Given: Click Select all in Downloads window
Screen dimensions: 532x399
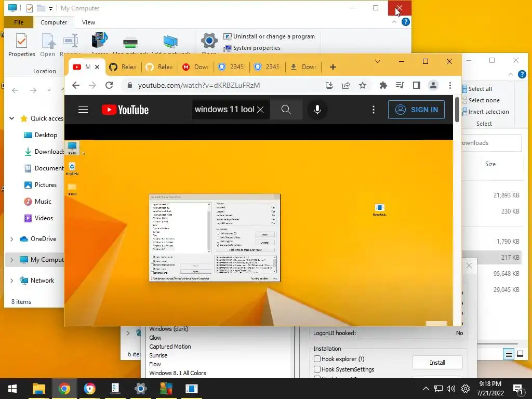Looking at the screenshot, I should (x=477, y=89).
